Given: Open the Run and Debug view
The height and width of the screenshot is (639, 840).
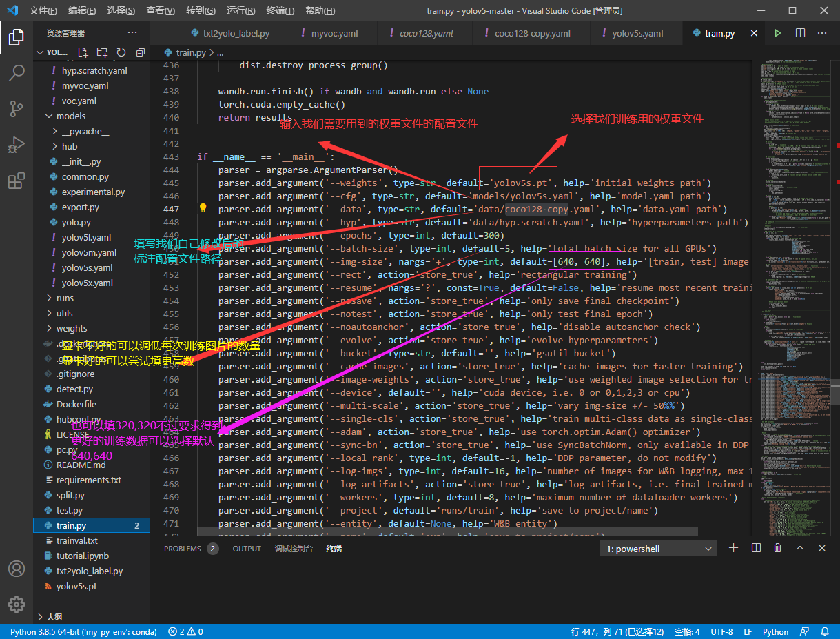Looking at the screenshot, I should [17, 145].
